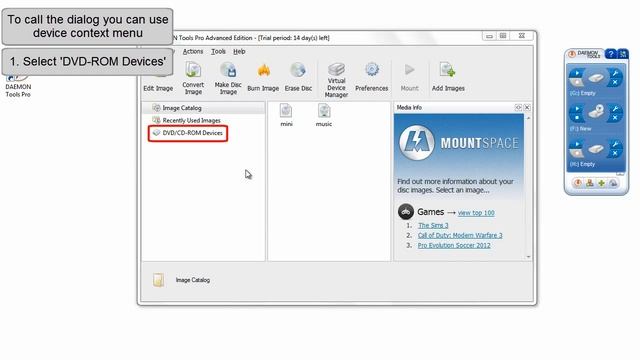Click the lower-left button on gadget drive (H:)
This screenshot has width=640, height=360.
tap(577, 153)
